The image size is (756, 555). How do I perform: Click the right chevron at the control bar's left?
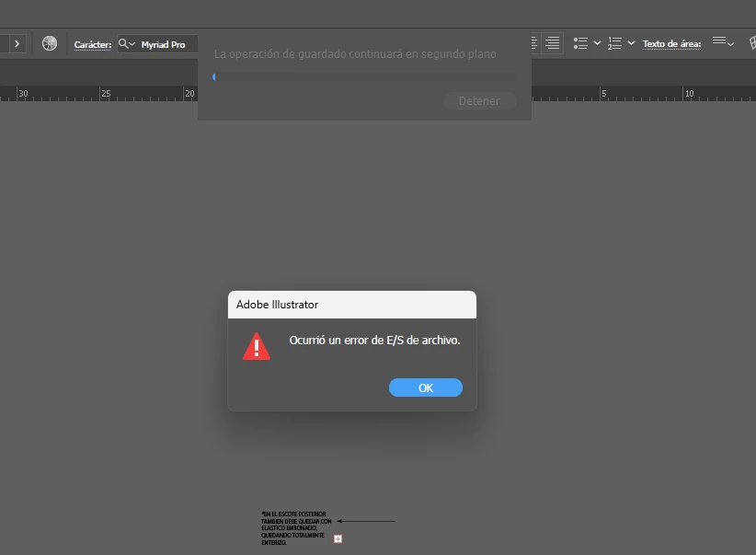point(17,44)
